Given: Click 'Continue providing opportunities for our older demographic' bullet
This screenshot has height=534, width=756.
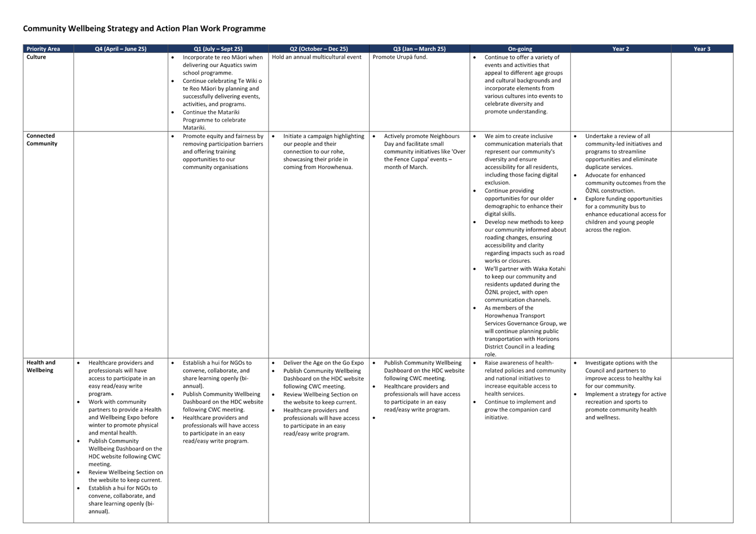Looking at the screenshot, I should [x=523, y=202].
